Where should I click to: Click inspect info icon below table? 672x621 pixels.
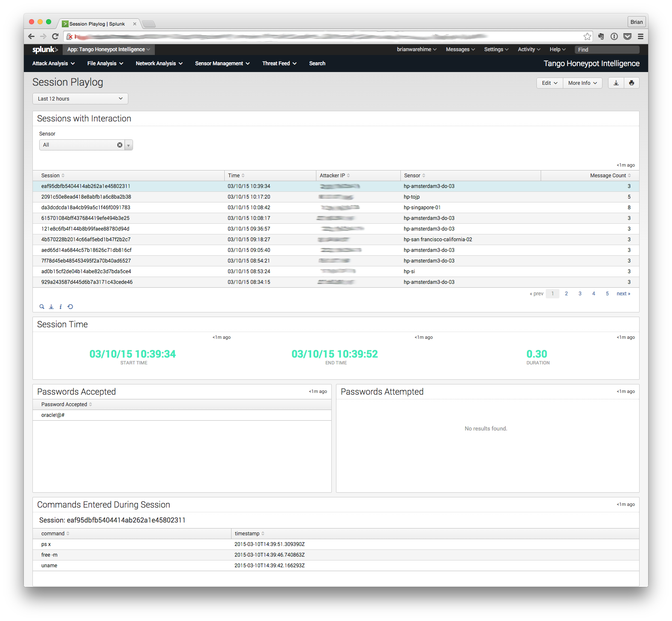(x=61, y=306)
